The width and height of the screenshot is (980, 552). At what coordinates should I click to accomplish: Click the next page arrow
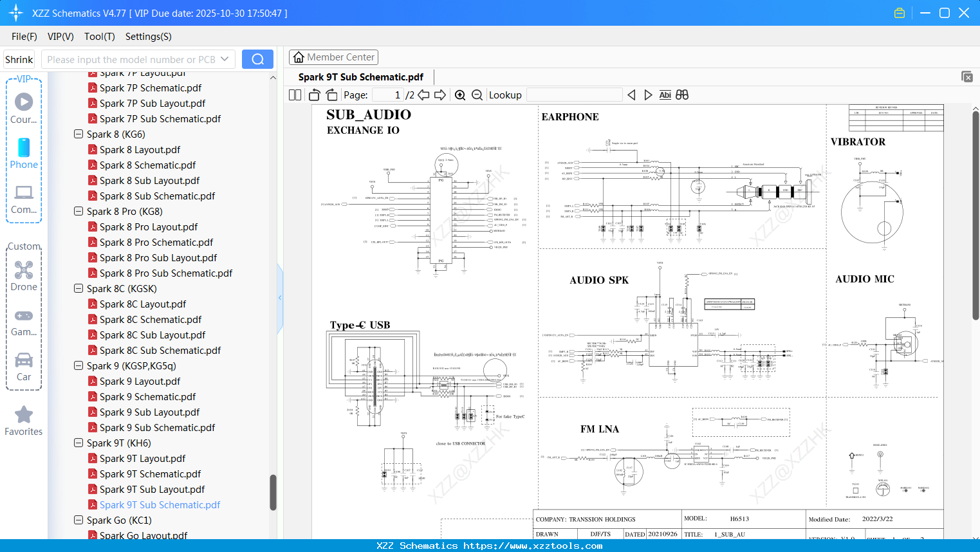click(441, 95)
